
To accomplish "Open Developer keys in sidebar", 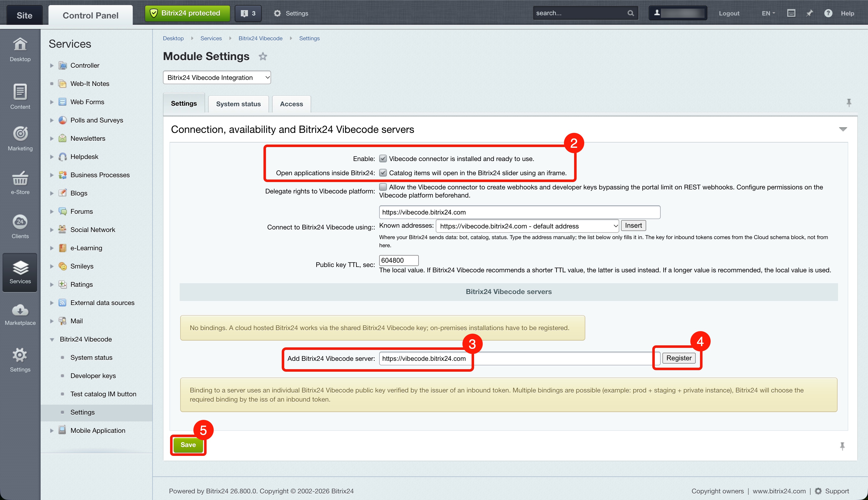I will [93, 376].
